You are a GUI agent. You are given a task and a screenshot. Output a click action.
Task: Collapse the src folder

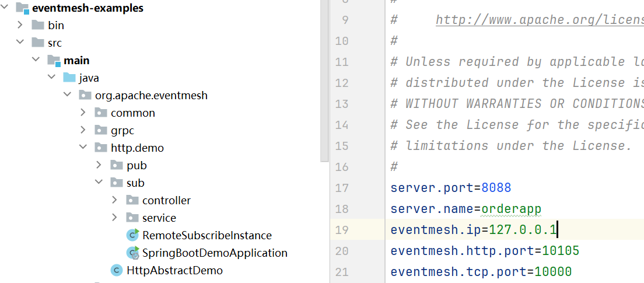[20, 43]
